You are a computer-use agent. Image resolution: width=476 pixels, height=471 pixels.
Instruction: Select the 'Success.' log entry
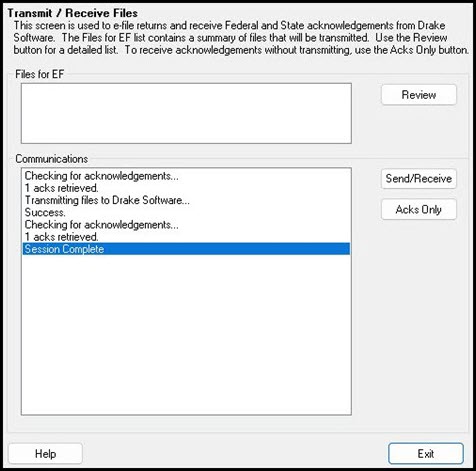pyautogui.click(x=45, y=212)
